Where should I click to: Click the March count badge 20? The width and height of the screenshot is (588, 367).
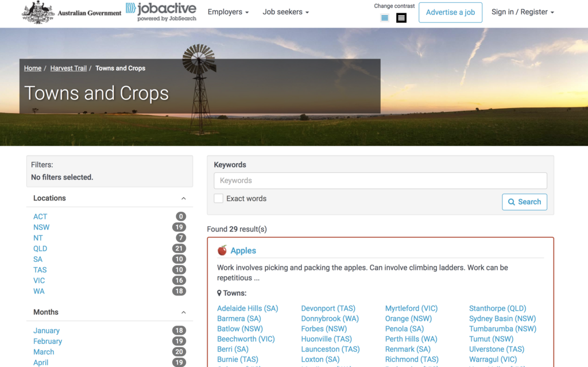pyautogui.click(x=179, y=352)
